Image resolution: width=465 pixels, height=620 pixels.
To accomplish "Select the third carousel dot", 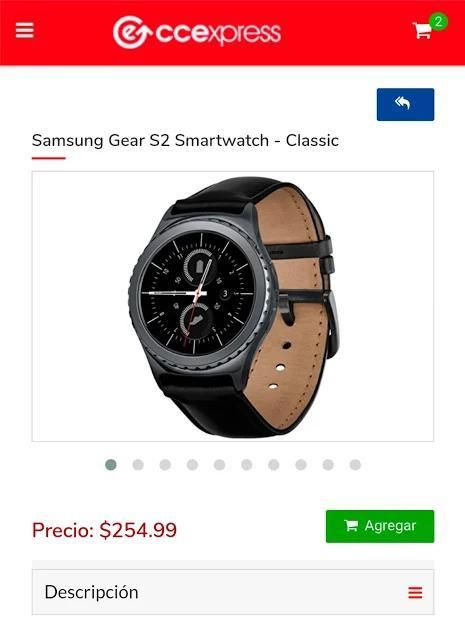I will [165, 465].
